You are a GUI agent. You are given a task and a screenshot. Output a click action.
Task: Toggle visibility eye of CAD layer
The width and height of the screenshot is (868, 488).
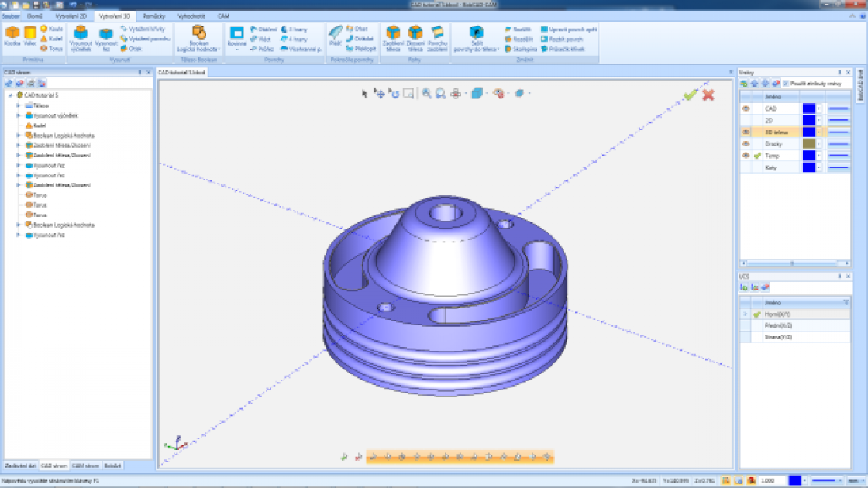point(746,108)
